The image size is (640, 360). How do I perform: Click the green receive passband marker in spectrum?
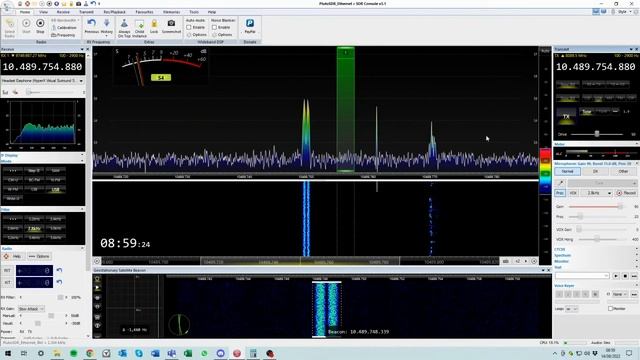coord(345,109)
